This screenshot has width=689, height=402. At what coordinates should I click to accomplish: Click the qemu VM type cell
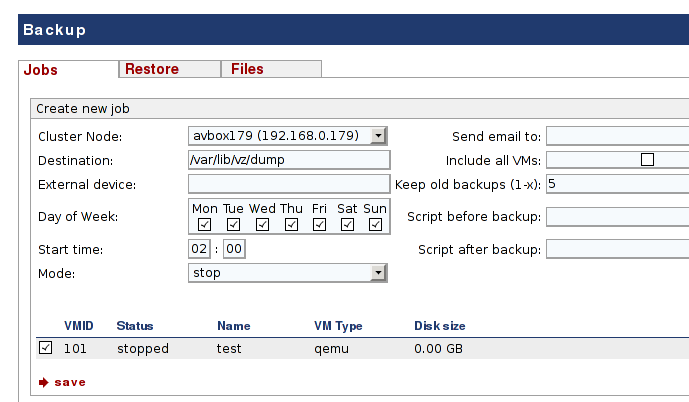[331, 349]
